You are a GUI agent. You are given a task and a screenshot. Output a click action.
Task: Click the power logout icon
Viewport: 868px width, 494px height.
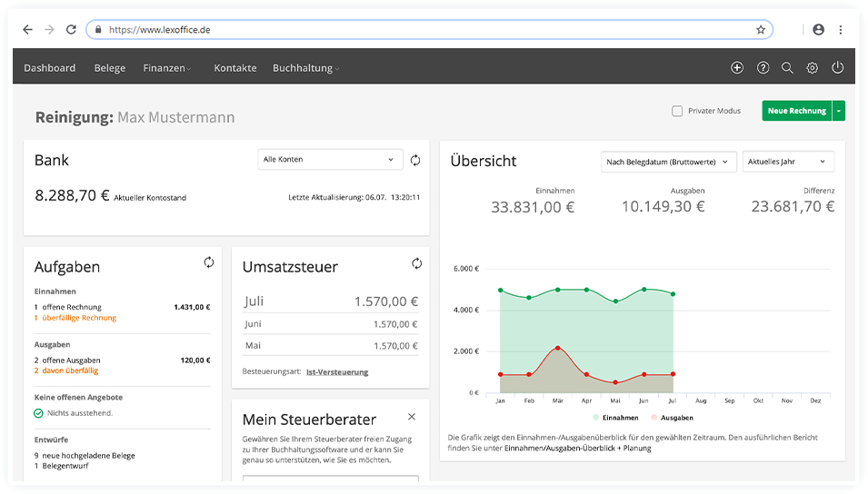pos(838,68)
